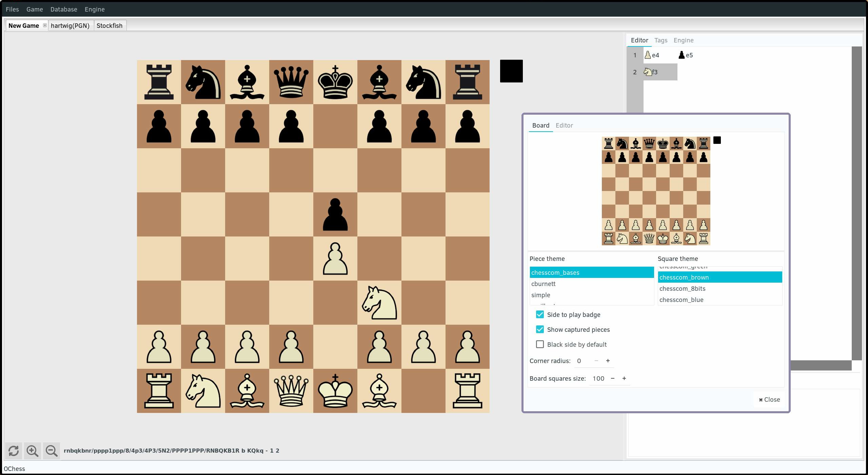Click the black queen on d8

(291, 82)
